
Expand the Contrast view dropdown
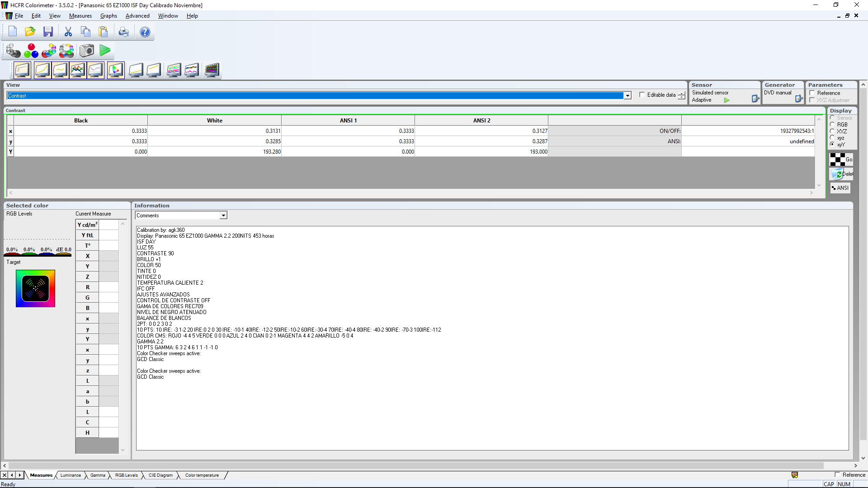(x=627, y=96)
